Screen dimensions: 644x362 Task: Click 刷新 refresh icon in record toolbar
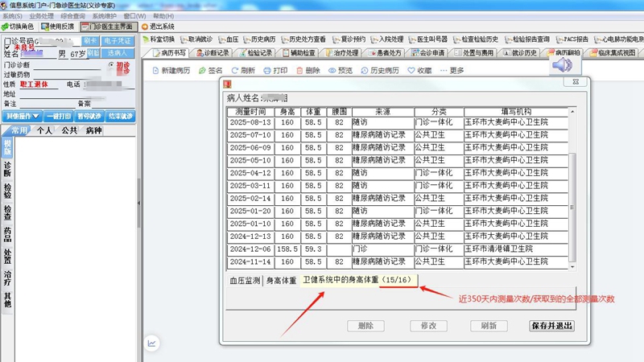pyautogui.click(x=234, y=71)
